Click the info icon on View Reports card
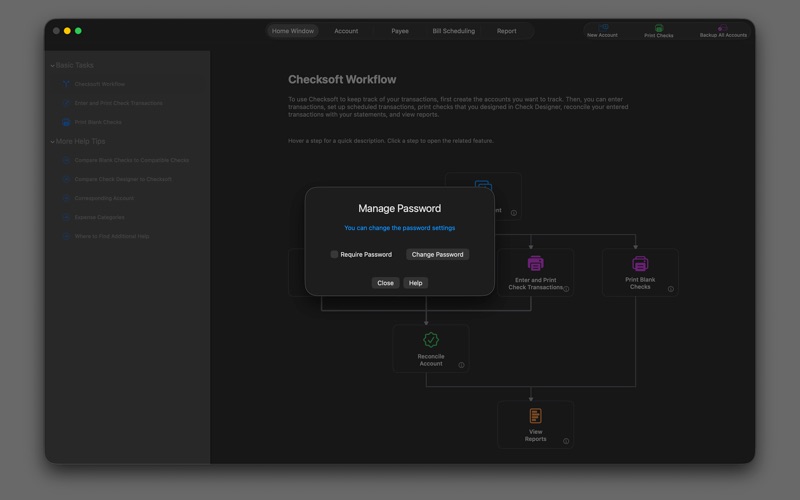The image size is (800, 500). 566,441
